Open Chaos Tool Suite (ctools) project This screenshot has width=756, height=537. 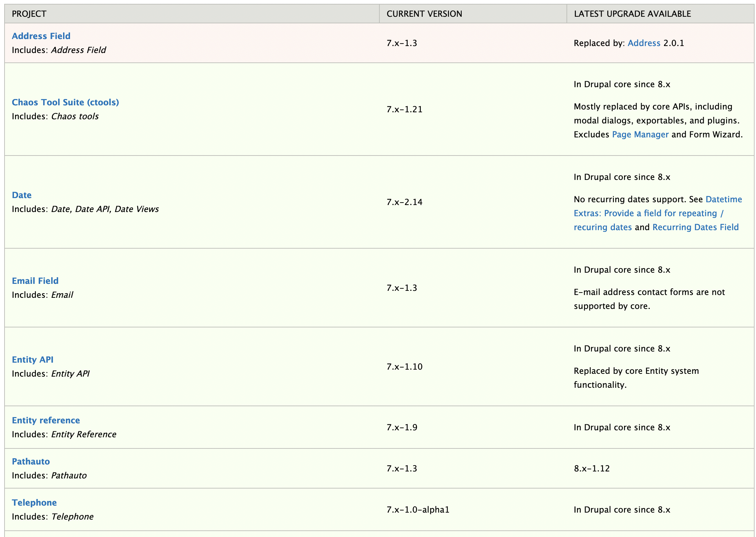(65, 102)
